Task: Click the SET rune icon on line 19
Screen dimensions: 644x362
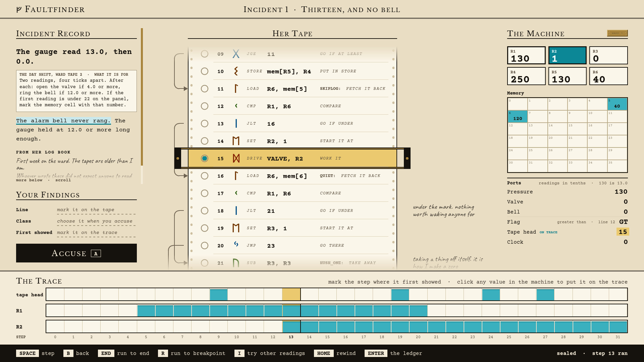Action: (x=236, y=228)
